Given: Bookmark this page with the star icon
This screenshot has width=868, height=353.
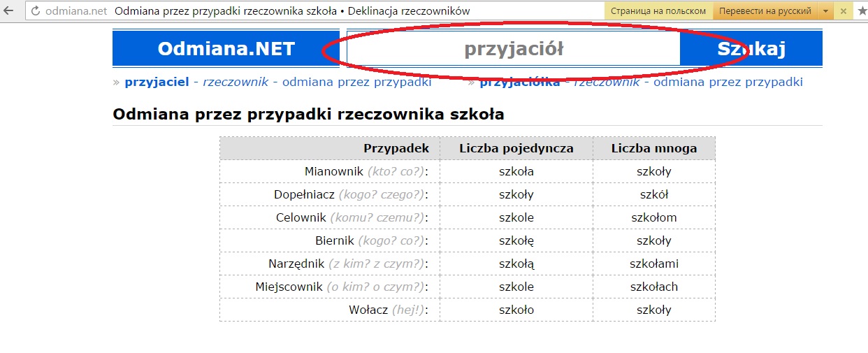Looking at the screenshot, I should point(861,11).
